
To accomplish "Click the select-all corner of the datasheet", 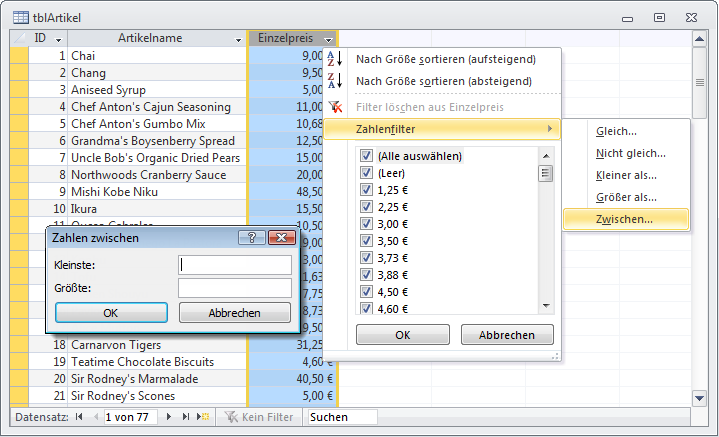I will coord(18,38).
